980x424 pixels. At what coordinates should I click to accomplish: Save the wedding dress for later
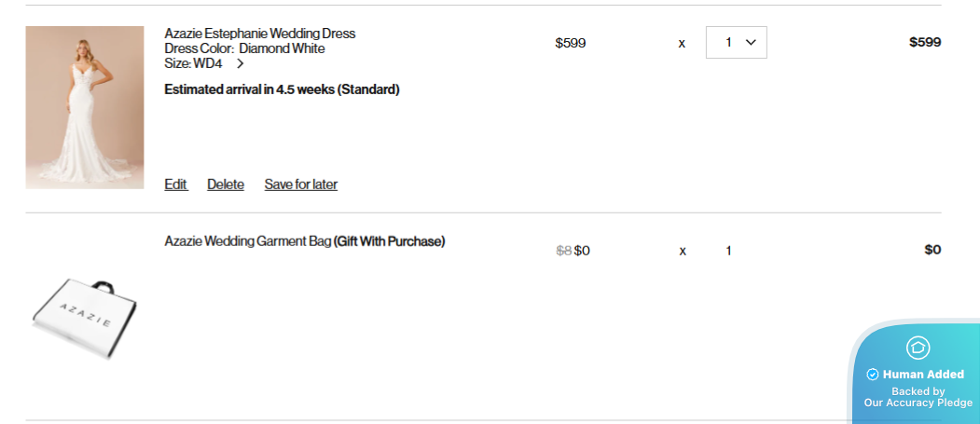(301, 185)
